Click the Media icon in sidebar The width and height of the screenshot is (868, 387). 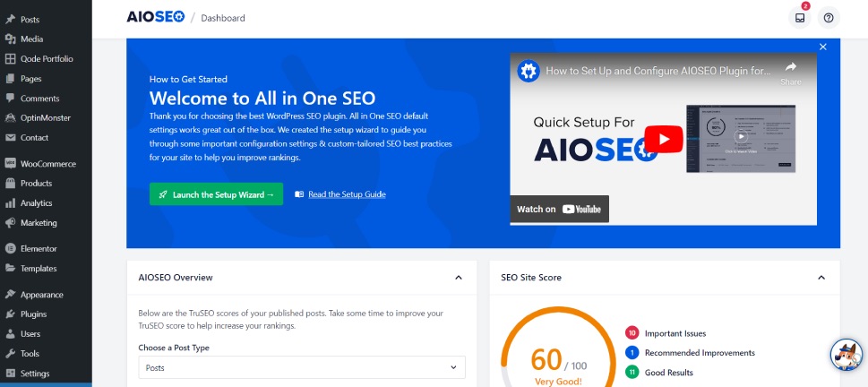10,39
